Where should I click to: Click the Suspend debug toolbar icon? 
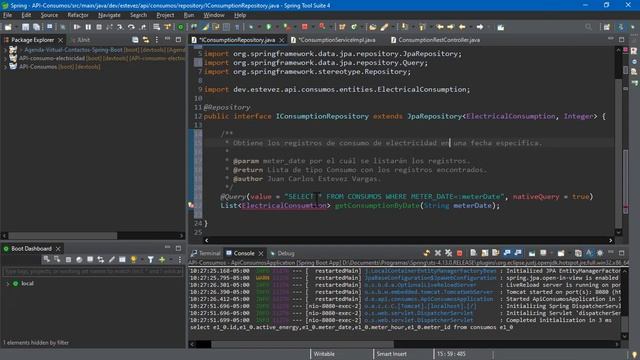[x=88, y=27]
